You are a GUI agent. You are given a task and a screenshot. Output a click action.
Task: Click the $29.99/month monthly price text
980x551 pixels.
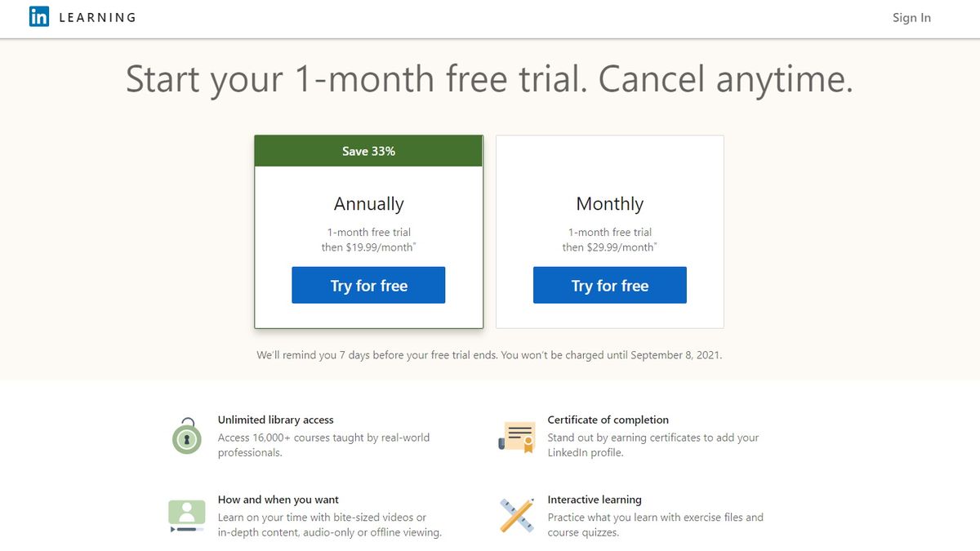[x=610, y=247]
